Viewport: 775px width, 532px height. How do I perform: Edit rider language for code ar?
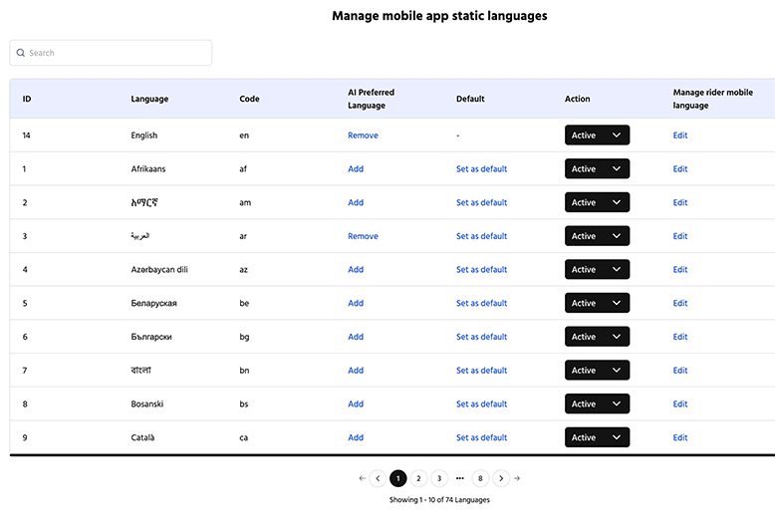coord(680,236)
